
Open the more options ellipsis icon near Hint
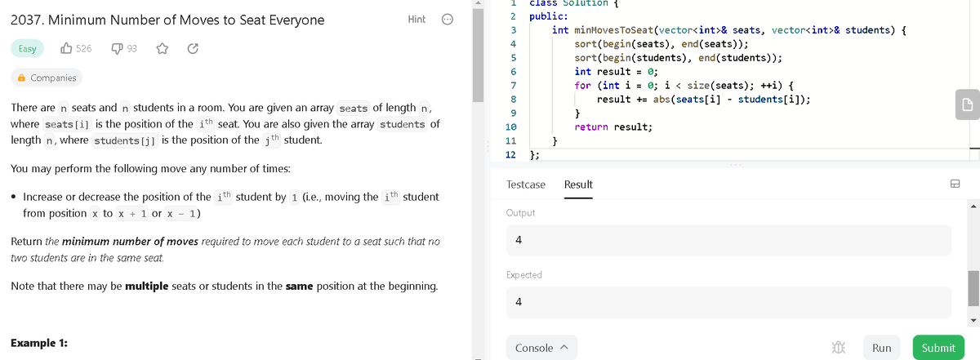click(447, 20)
